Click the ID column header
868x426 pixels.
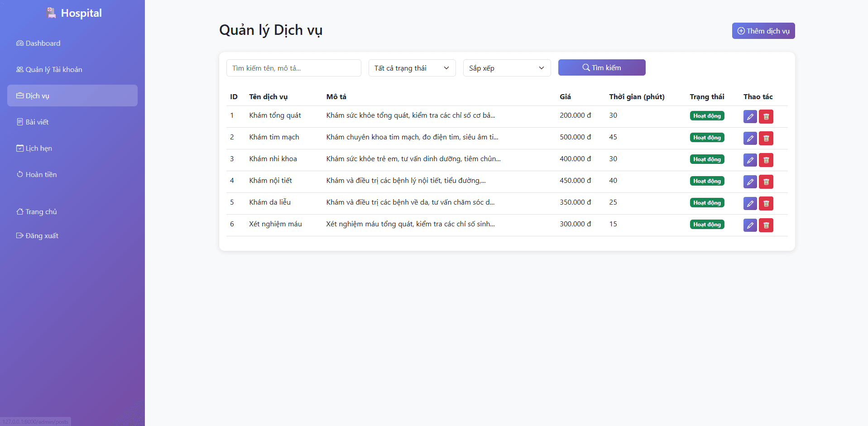pyautogui.click(x=234, y=97)
